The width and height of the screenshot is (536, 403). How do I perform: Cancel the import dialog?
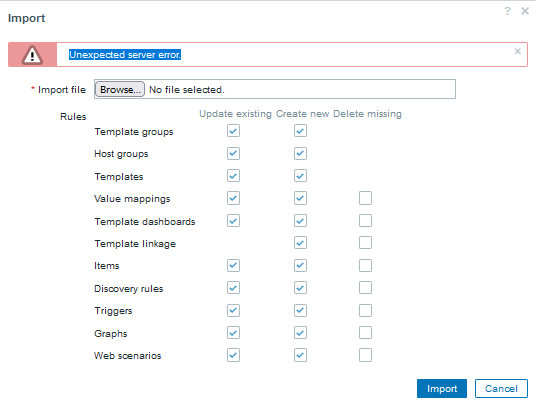click(x=501, y=388)
